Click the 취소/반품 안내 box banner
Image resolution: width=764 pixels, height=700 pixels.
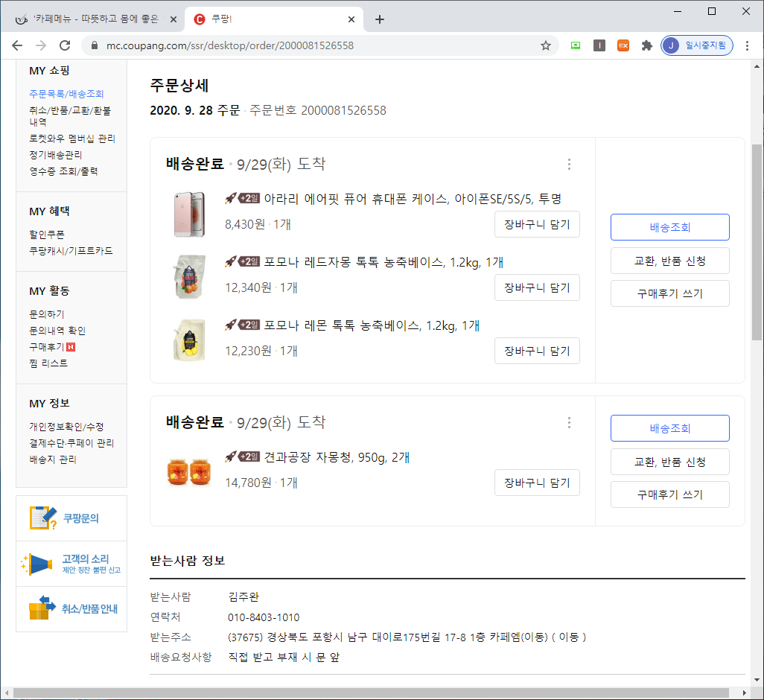coord(71,609)
